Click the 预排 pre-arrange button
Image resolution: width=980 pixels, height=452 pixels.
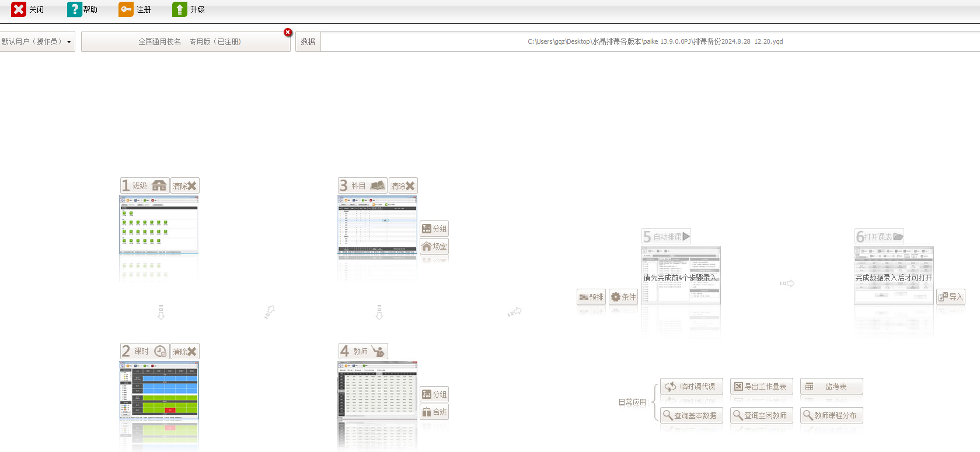(x=591, y=297)
